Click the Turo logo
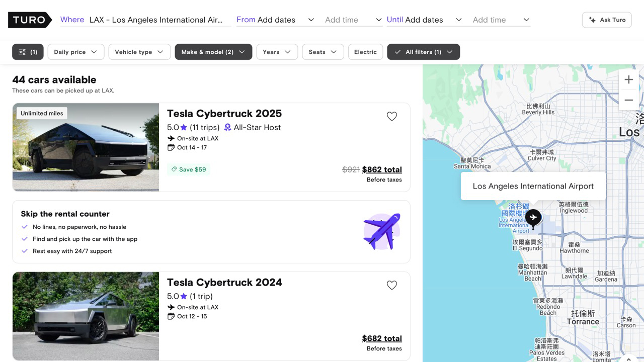Screen dimensions: 644x362 pos(30,20)
